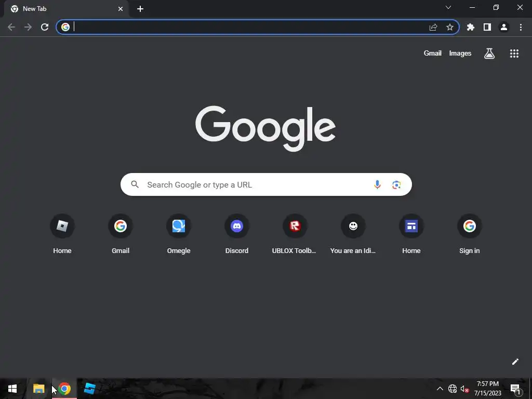
Task: Open the Windows Start menu
Action: point(12,389)
